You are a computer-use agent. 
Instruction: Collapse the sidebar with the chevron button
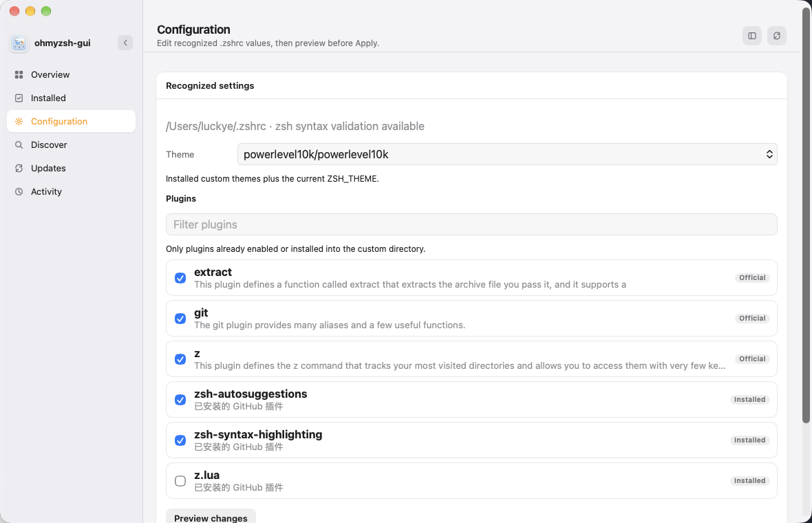pyautogui.click(x=125, y=43)
